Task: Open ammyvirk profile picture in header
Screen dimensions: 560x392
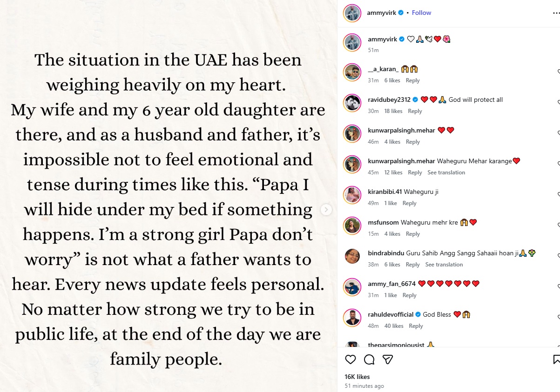Action: tap(352, 13)
